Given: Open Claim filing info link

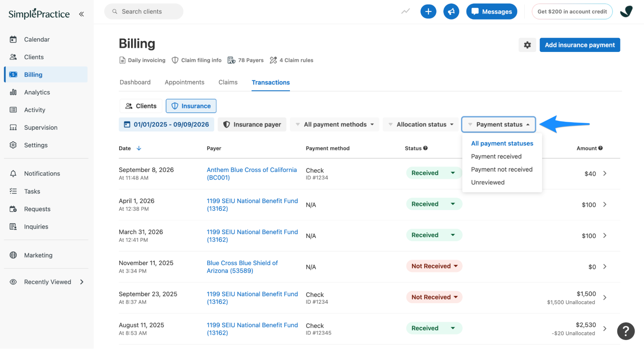Looking at the screenshot, I should point(197,60).
